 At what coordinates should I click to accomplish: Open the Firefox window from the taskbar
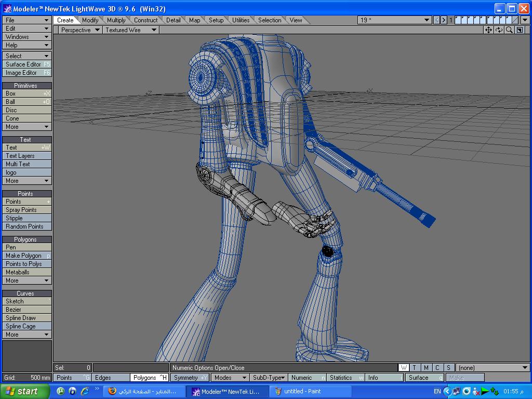[x=144, y=391]
